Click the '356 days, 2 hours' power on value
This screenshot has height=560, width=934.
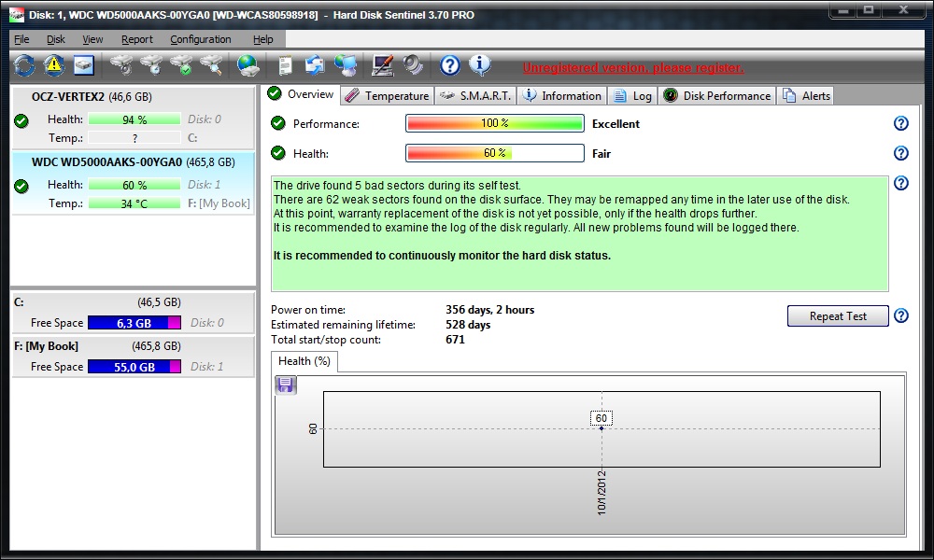pos(490,310)
